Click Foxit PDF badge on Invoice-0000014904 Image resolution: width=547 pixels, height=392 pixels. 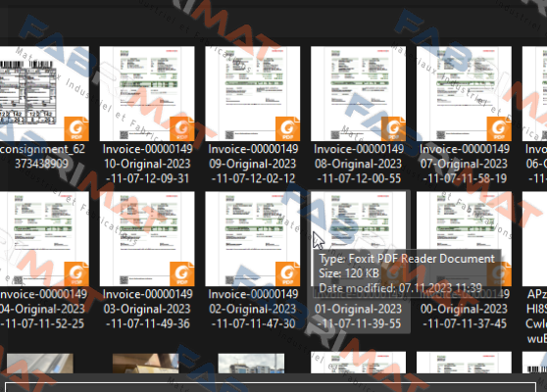coord(76,273)
